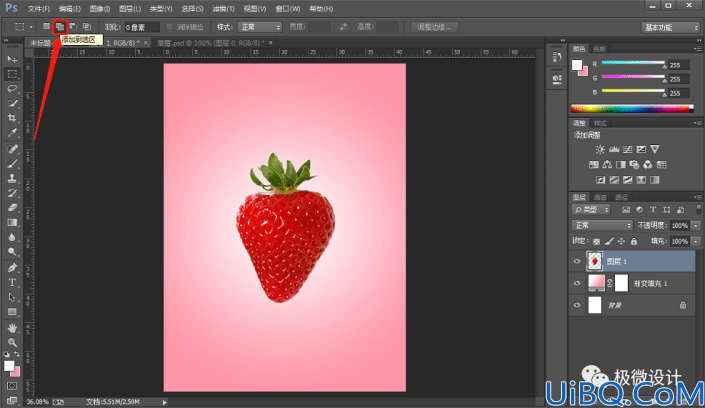Switch to the 草莓.psd document tab
The width and height of the screenshot is (705, 408).
214,43
